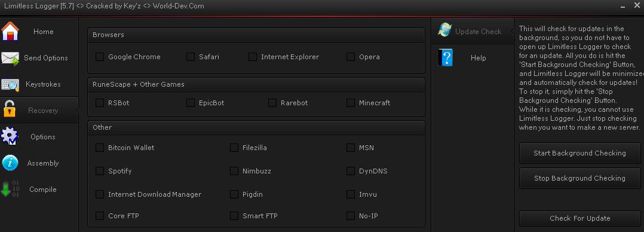The image size is (644, 232).
Task: Click the Check For Update button
Action: pos(579,218)
